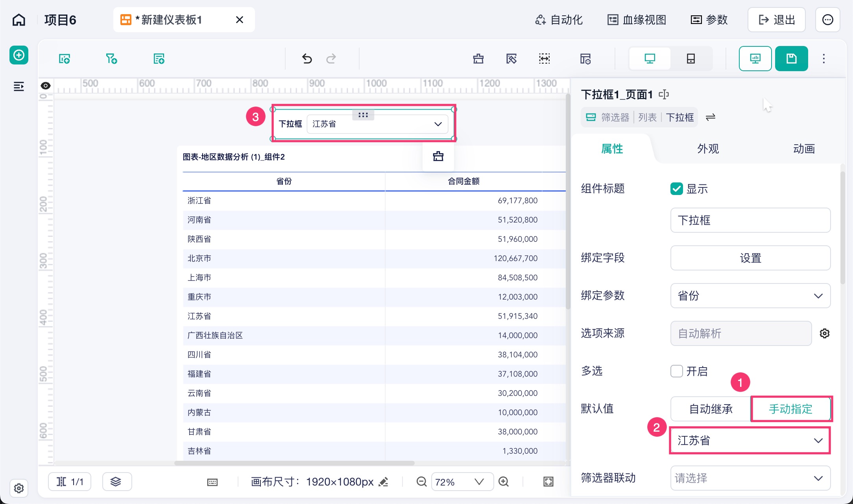This screenshot has width=853, height=504.
Task: Click fit-to-screen icon in bottom bar
Action: (x=548, y=482)
